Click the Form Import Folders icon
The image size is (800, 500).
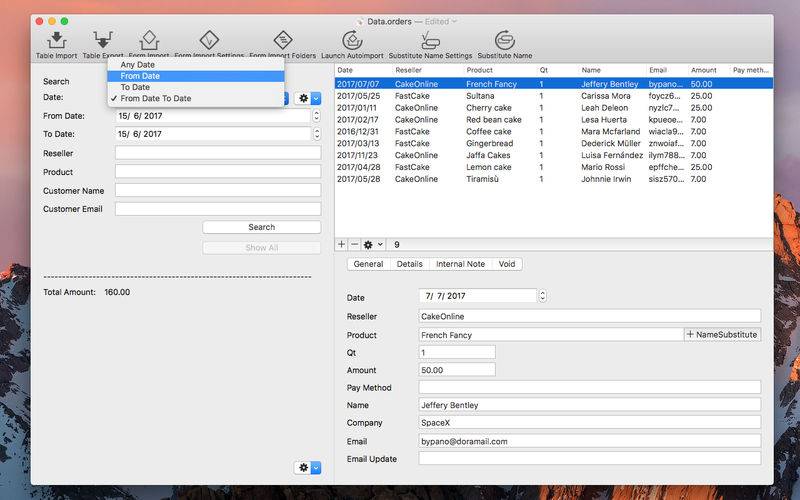(x=283, y=41)
